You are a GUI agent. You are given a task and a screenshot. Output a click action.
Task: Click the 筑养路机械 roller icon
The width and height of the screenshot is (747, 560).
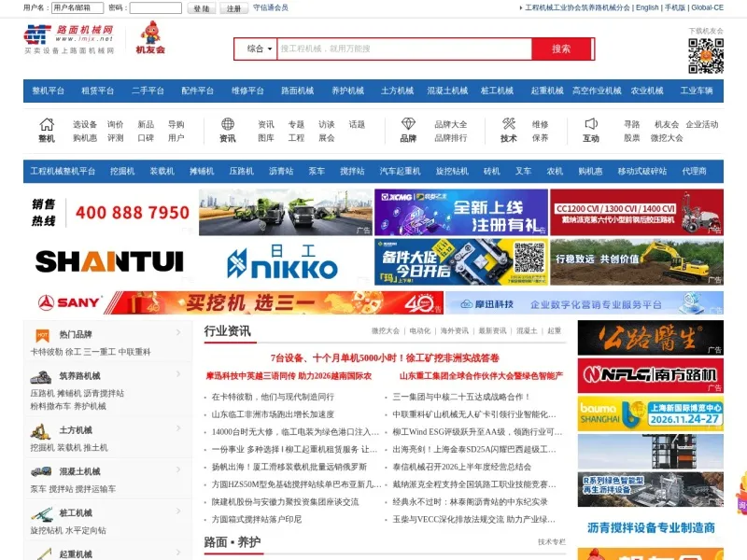pyautogui.click(x=41, y=377)
